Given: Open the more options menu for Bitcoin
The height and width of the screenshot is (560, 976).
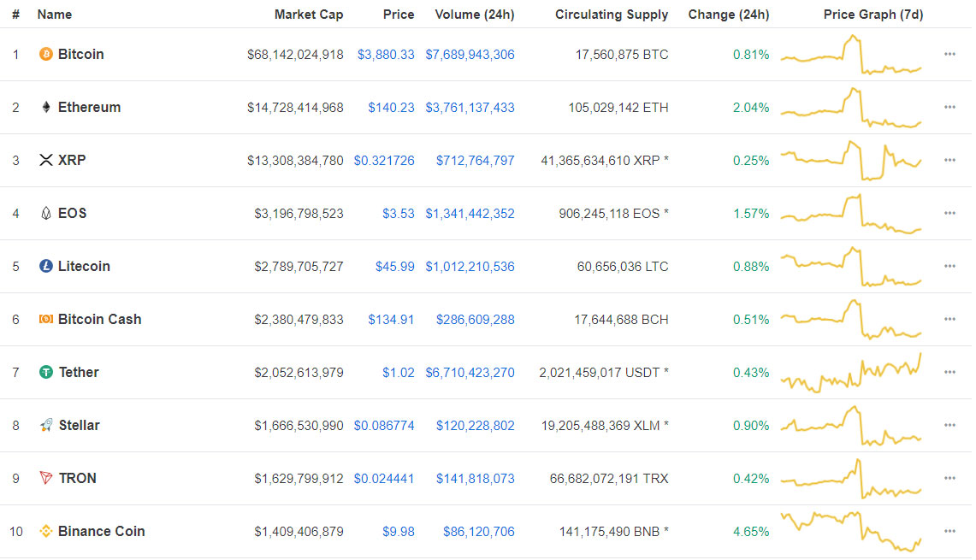Looking at the screenshot, I should [x=949, y=54].
